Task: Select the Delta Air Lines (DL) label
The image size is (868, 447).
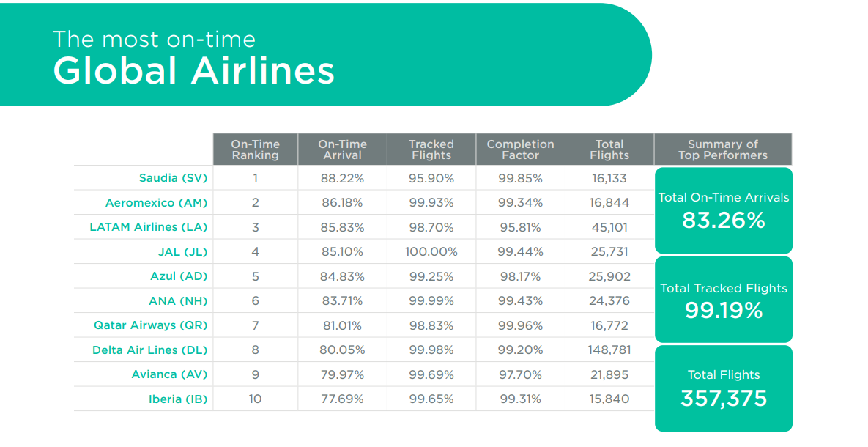Action: pos(149,350)
